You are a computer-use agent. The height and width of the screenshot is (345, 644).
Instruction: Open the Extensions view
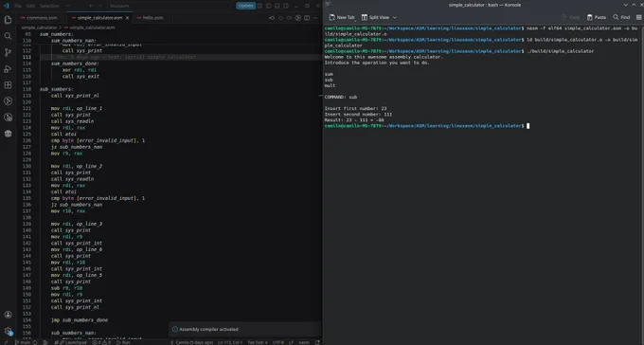pyautogui.click(x=8, y=84)
